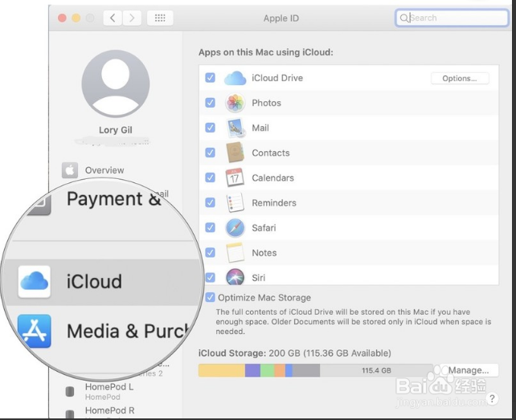Go back with the left arrow button
516x420 pixels.
coord(113,18)
